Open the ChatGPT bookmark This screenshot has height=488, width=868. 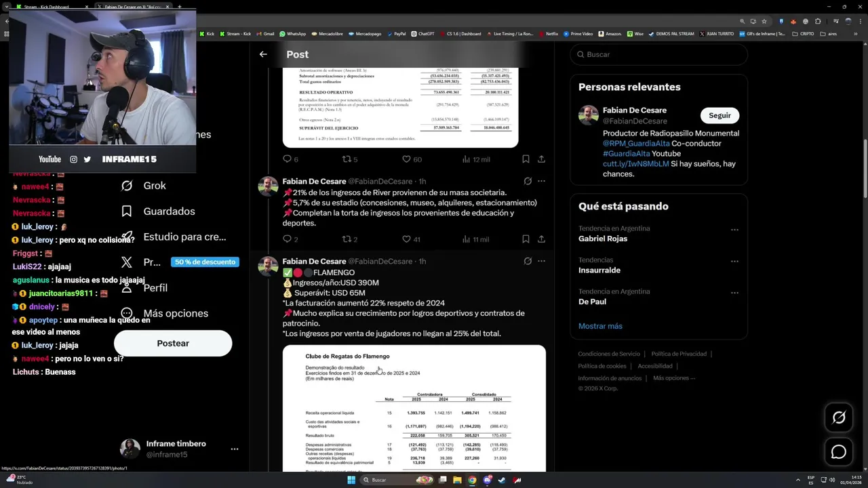pos(422,33)
